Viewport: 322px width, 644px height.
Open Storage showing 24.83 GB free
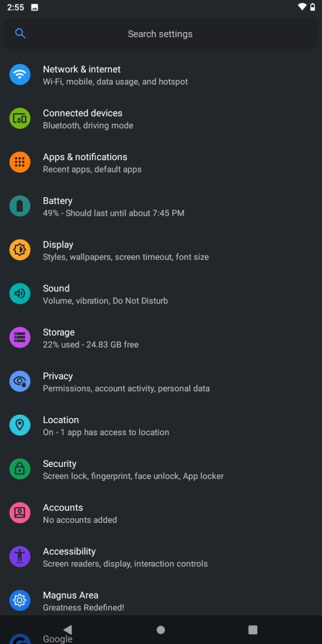[x=161, y=338]
